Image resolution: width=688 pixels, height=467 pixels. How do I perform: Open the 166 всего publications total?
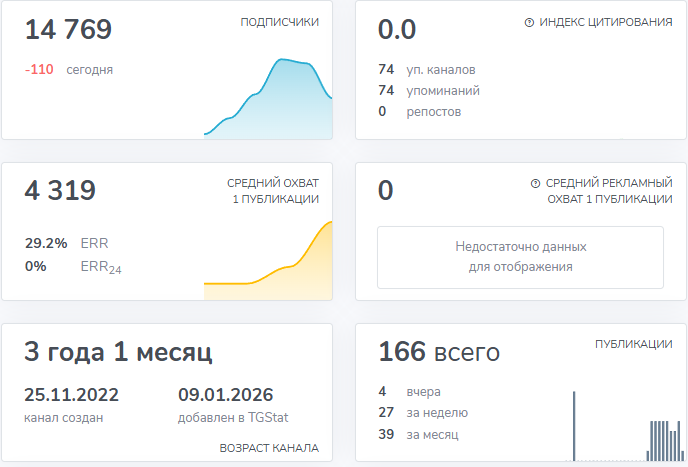click(x=439, y=352)
